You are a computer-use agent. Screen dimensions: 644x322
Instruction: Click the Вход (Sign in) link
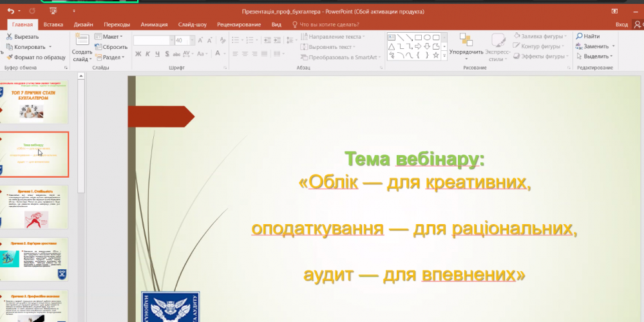click(x=621, y=24)
